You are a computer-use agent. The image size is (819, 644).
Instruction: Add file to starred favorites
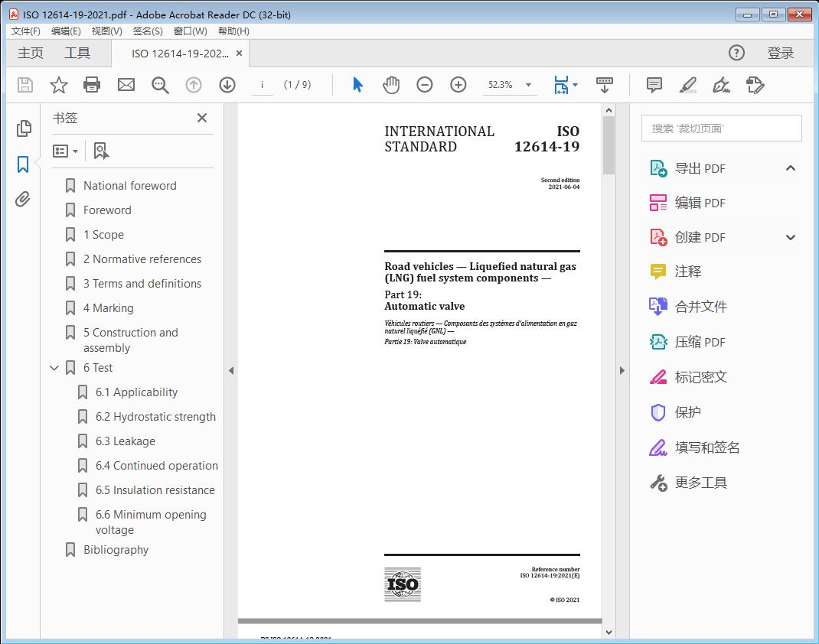(58, 85)
